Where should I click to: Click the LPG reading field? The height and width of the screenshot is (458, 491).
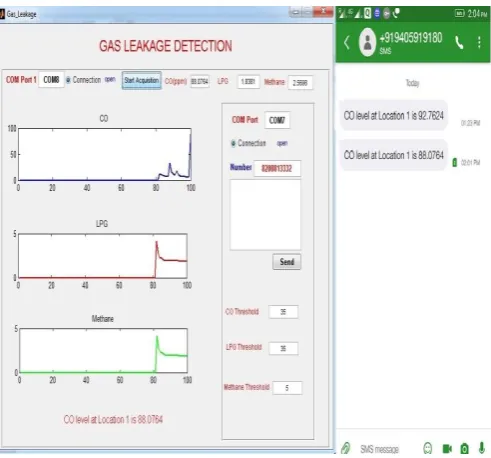click(248, 82)
